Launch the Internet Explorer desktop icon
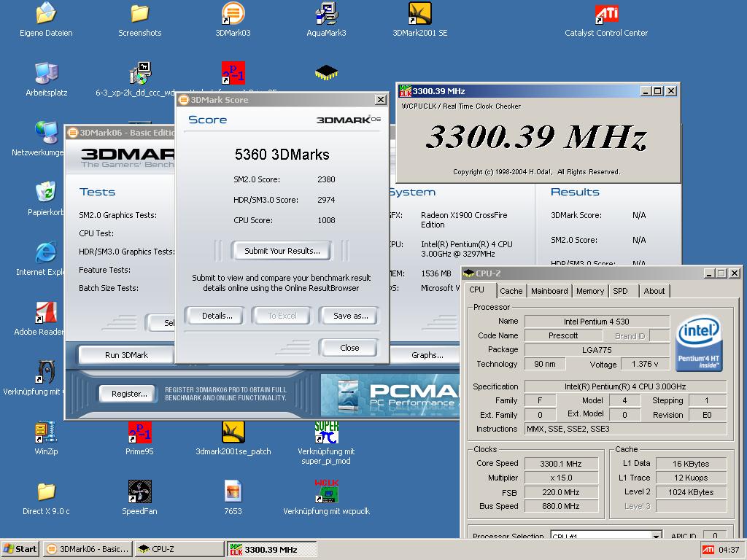Screen dimensions: 747x560 pos(46,252)
